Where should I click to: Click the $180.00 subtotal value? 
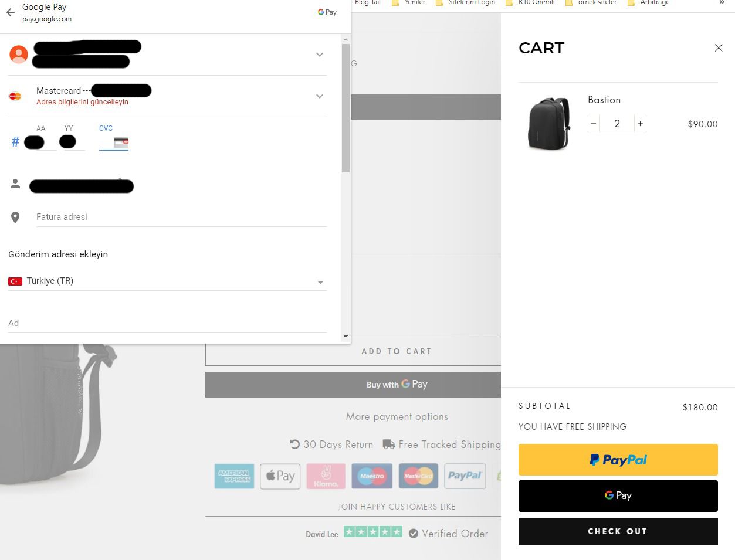pos(700,408)
